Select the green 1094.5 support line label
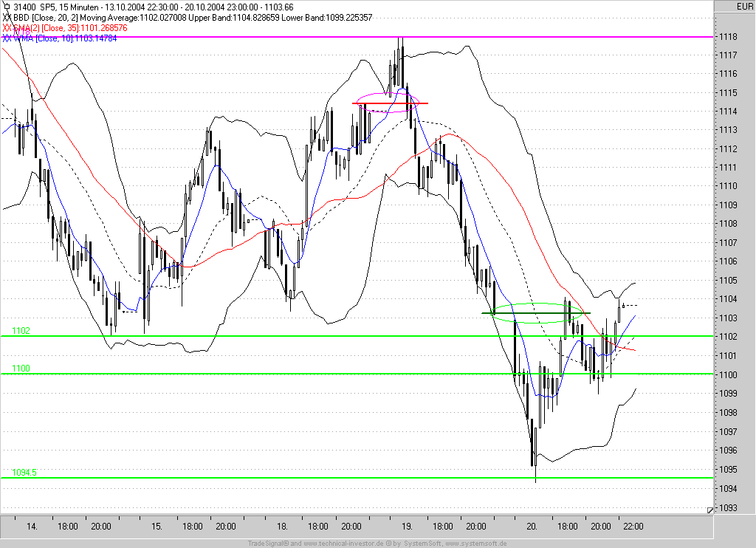The width and height of the screenshot is (756, 548). pyautogui.click(x=24, y=472)
